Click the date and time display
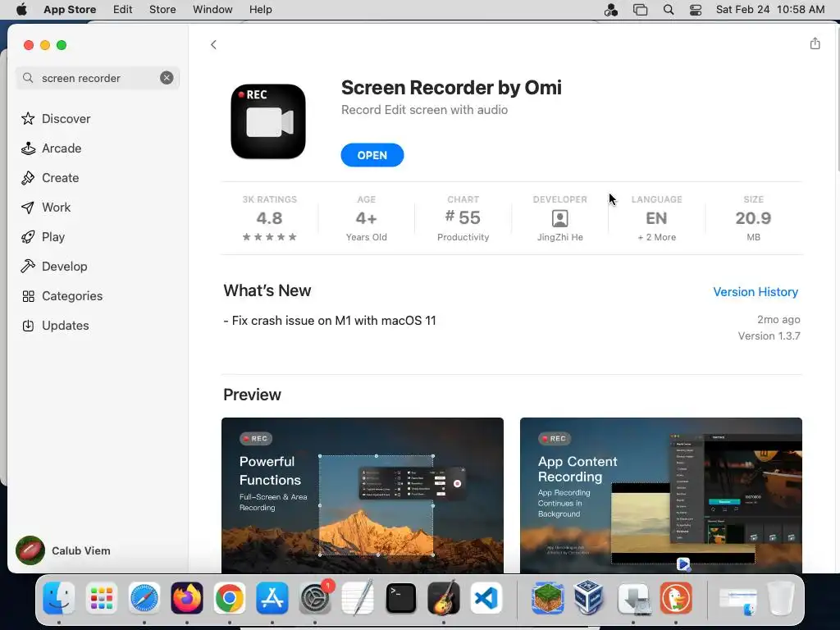Viewport: 840px width, 630px height. pyautogui.click(x=769, y=9)
